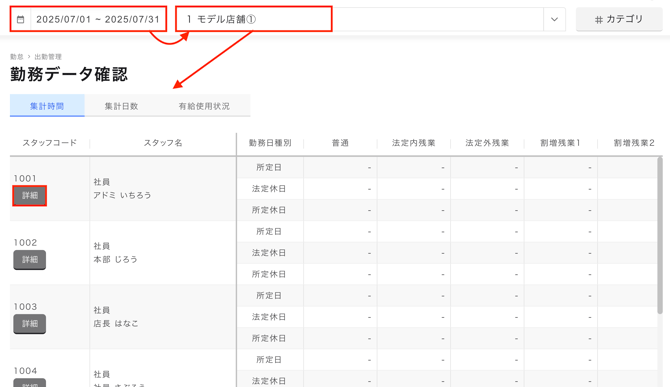Screen dimensions: 670x387
Task: Select staff code 1001 text
Action: 25,178
